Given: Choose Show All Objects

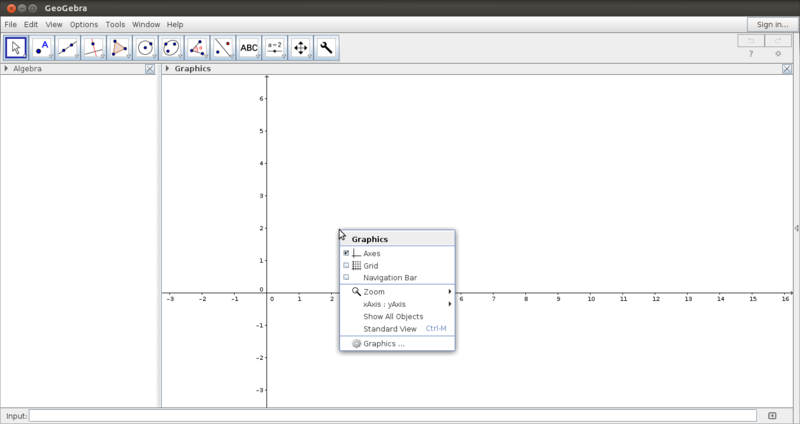Looking at the screenshot, I should click(397, 316).
